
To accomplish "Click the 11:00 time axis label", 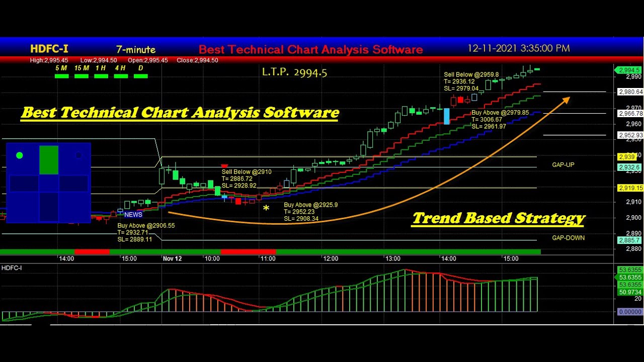I will (268, 258).
